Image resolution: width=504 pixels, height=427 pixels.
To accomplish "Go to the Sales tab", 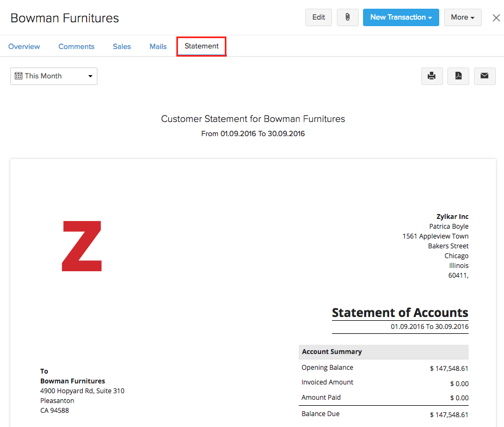I will point(122,46).
